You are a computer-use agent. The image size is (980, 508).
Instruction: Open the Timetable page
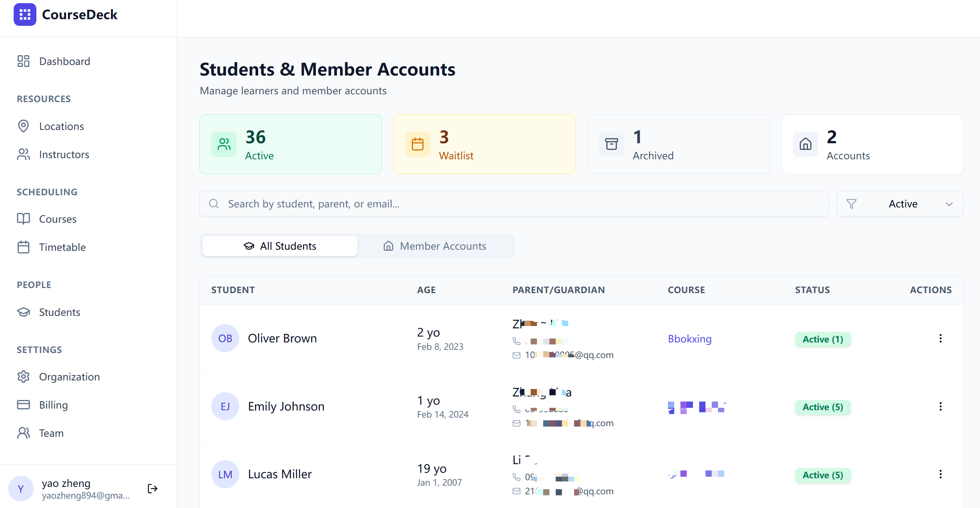pos(62,247)
